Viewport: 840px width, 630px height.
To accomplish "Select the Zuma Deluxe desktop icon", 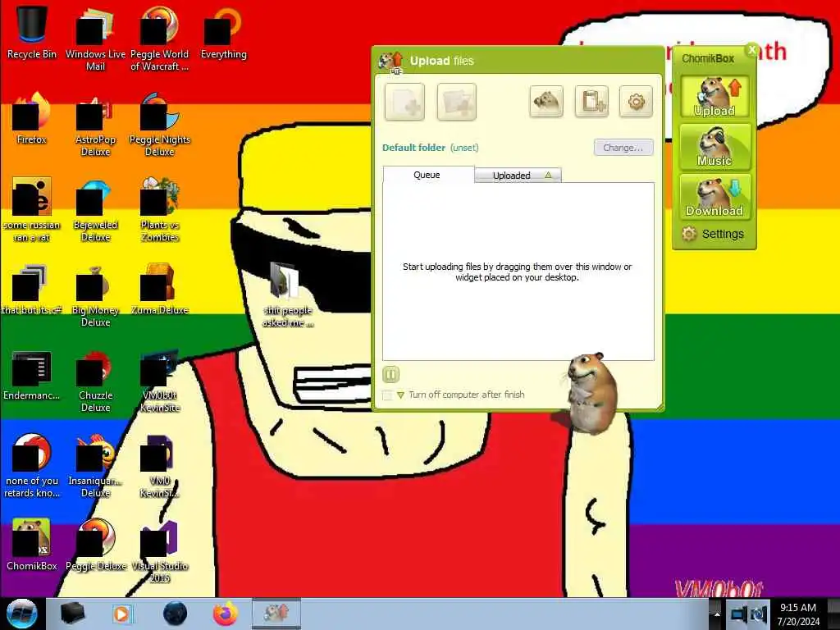I will [x=159, y=290].
